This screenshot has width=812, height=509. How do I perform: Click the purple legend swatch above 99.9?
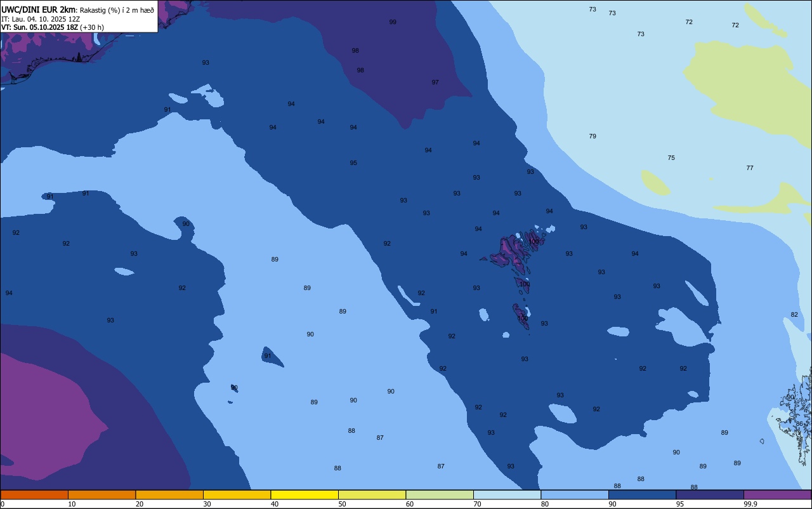(777, 494)
